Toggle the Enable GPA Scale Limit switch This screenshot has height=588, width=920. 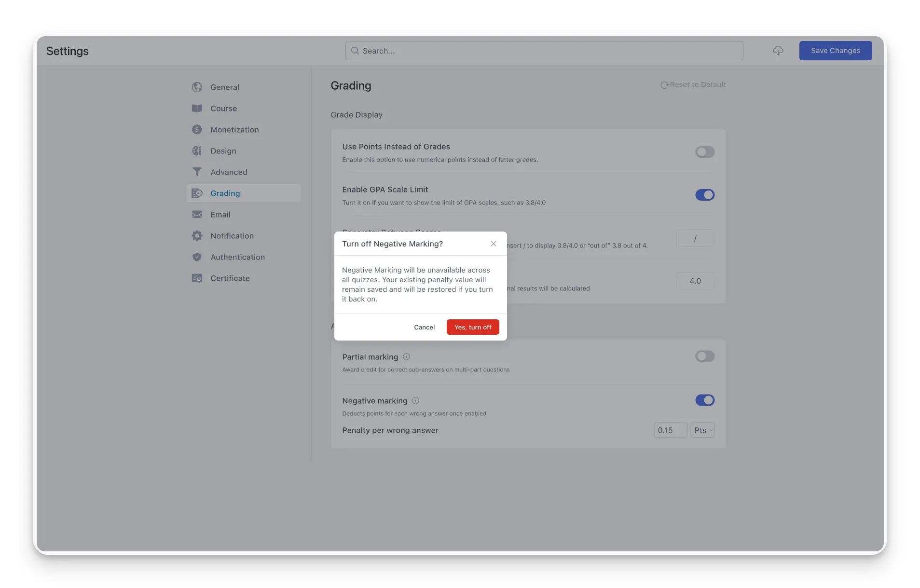point(705,195)
